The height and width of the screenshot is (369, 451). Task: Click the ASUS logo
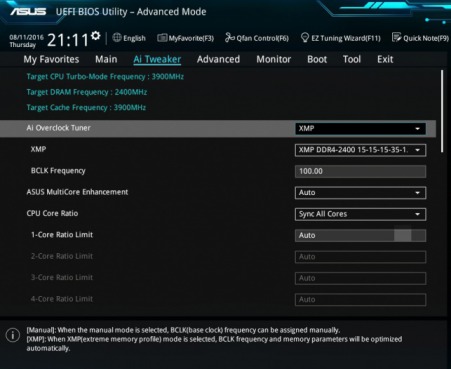click(28, 11)
